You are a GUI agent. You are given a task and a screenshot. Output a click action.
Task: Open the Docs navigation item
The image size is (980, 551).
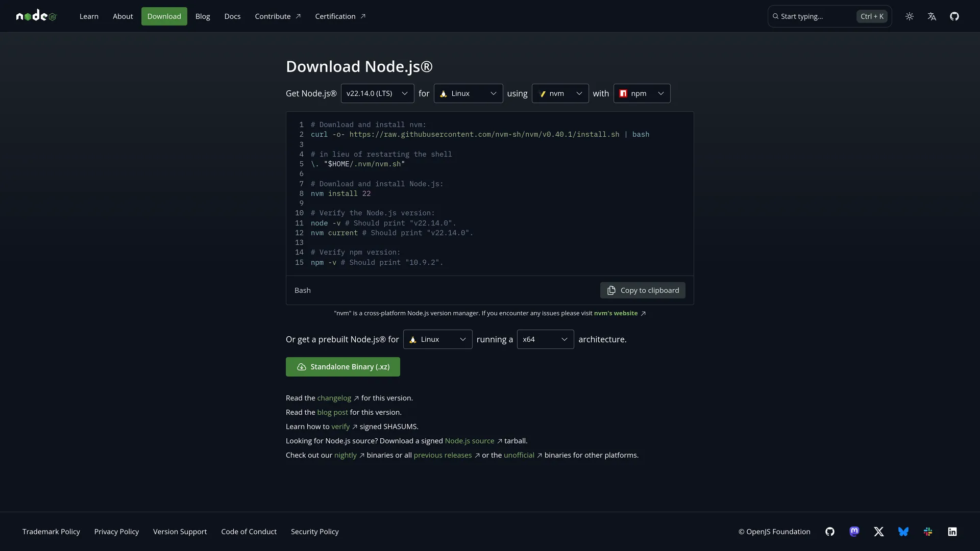click(x=232, y=16)
